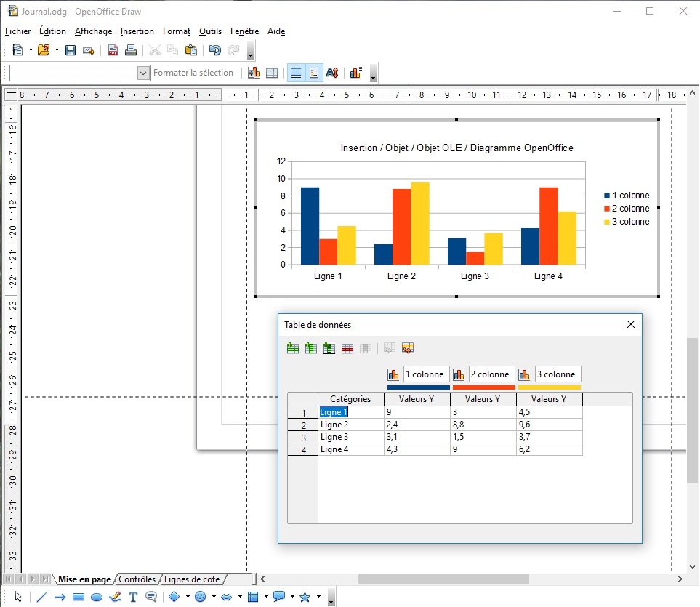This screenshot has height=607, width=700.
Task: Expand the Block Arrows dropdown arrow
Action: tap(240, 596)
